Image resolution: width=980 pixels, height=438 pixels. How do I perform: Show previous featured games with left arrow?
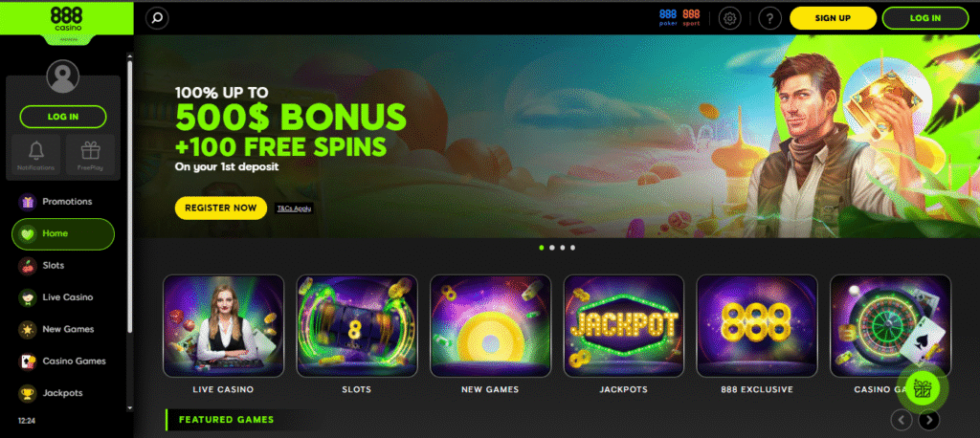coord(901,420)
